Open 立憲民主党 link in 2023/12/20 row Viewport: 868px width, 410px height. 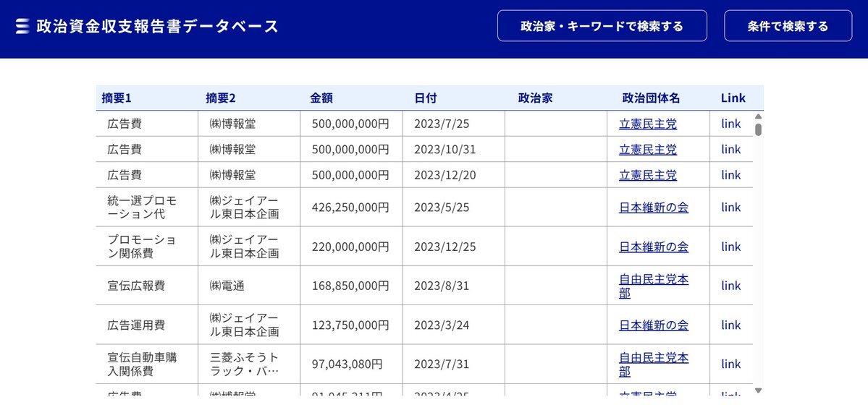pos(648,175)
